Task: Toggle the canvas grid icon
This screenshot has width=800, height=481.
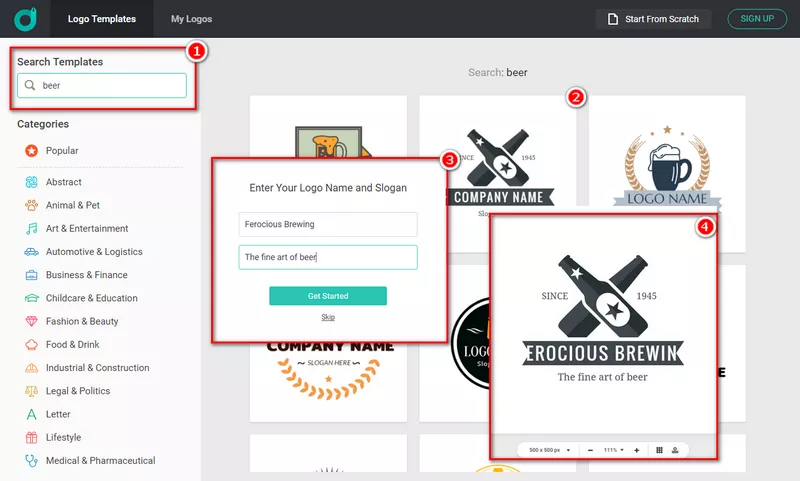Action: pyautogui.click(x=660, y=450)
